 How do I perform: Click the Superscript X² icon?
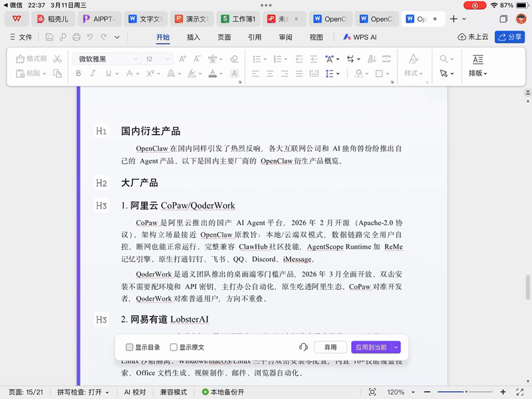click(x=150, y=73)
